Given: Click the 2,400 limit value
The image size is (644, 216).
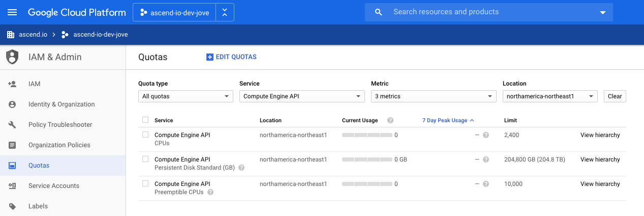Looking at the screenshot, I should point(512,135).
